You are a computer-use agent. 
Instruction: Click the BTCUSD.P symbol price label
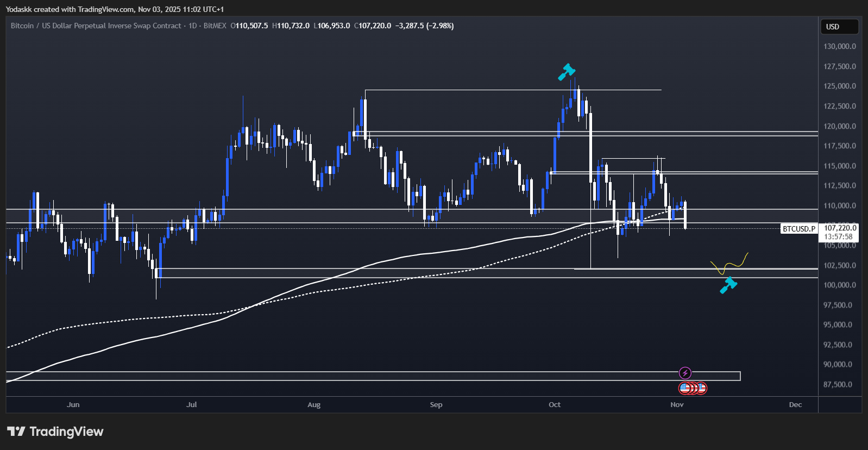click(798, 229)
